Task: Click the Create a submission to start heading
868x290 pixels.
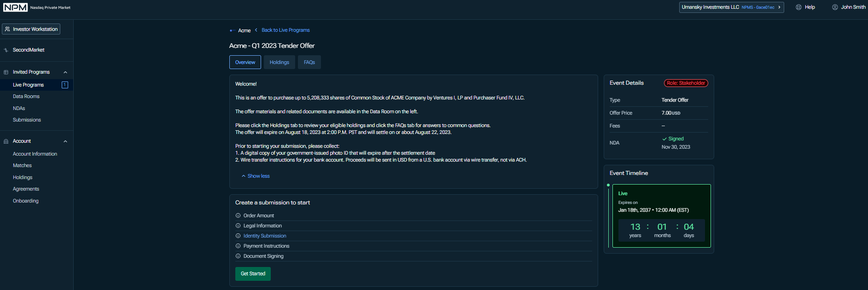Action: [273, 203]
